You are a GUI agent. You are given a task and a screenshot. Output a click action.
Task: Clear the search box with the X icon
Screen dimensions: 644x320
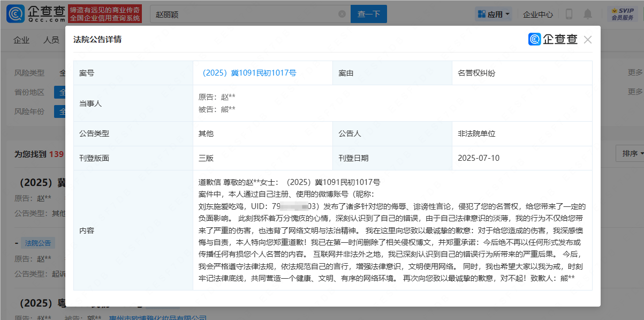tap(342, 14)
